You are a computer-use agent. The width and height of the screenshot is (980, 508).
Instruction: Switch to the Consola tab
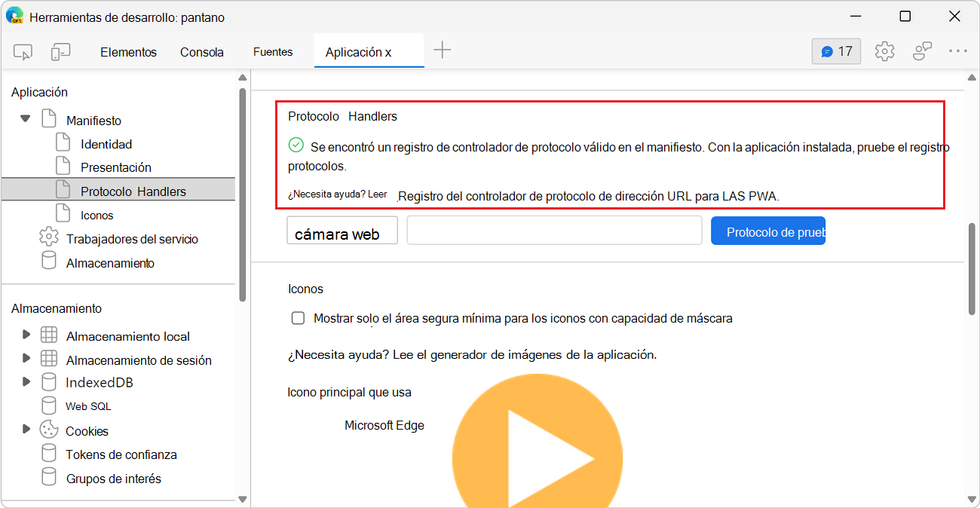coord(201,52)
